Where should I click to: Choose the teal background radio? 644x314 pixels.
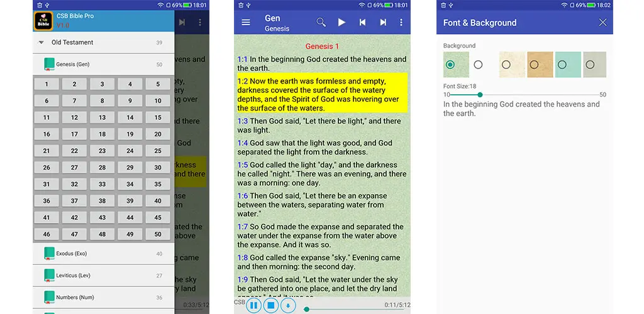(562, 64)
